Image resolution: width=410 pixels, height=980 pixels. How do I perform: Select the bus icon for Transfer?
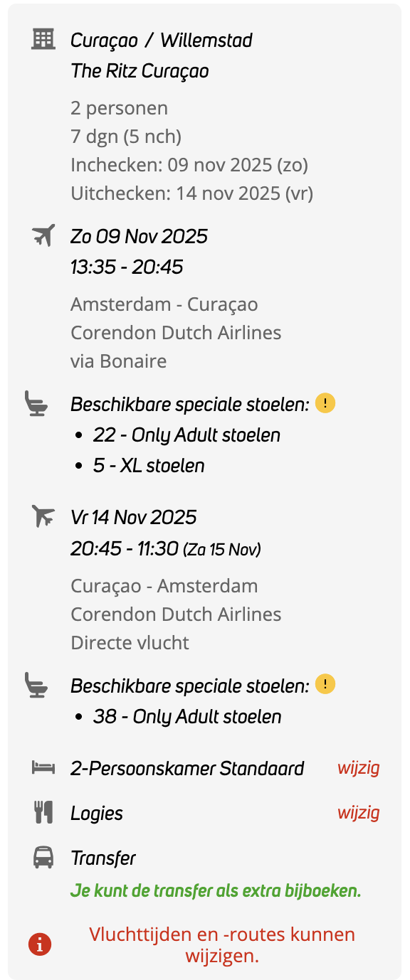[44, 858]
